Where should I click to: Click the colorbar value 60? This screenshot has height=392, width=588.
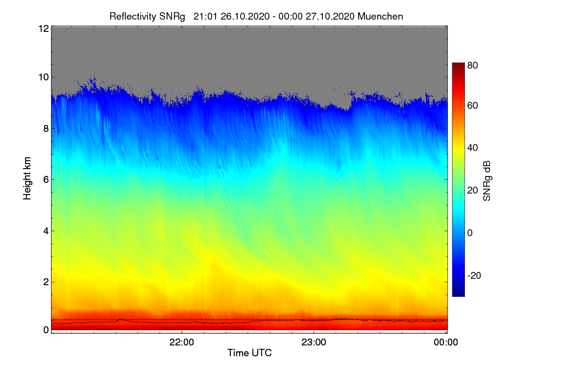coord(473,105)
